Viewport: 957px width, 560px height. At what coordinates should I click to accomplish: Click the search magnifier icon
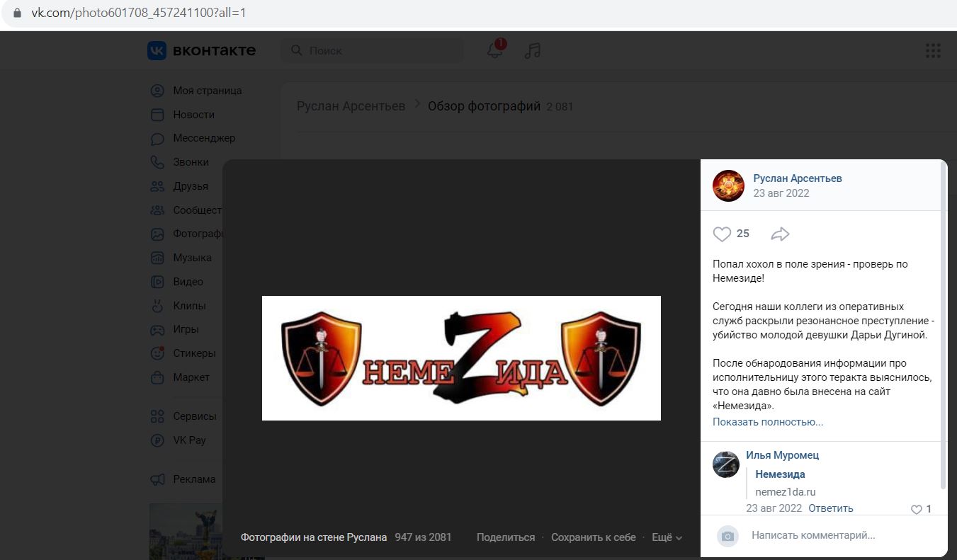(x=297, y=51)
